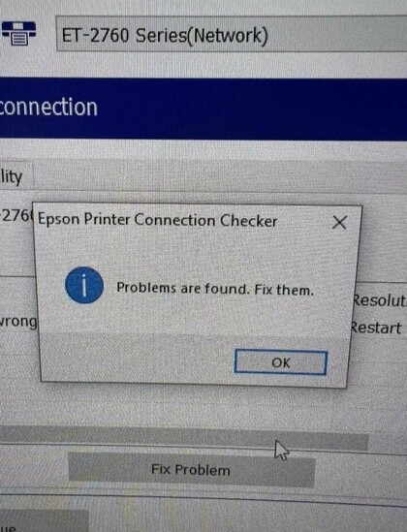Screen dimensions: 407x532
Task: Select the ET-2760 Series(Network) printer field
Action: click(232, 35)
